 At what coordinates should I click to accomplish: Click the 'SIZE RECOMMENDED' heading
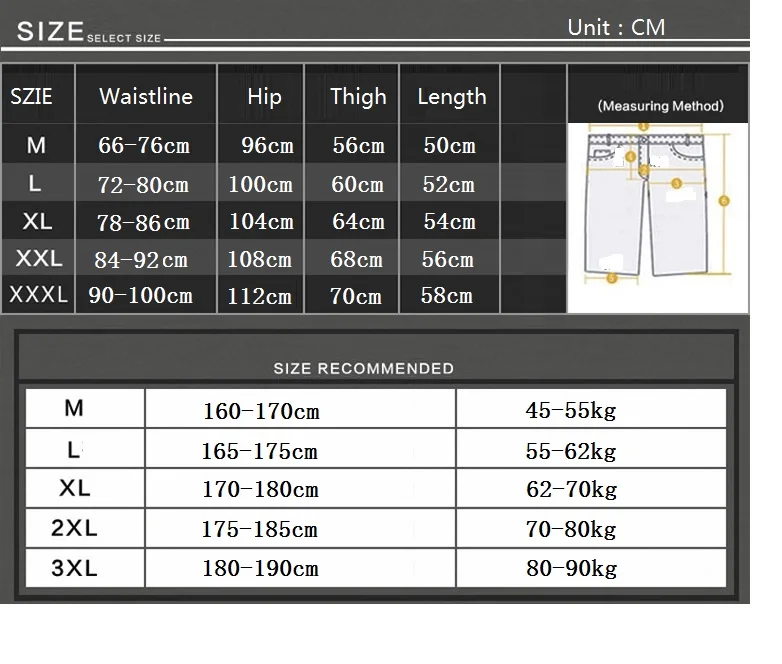coord(364,369)
